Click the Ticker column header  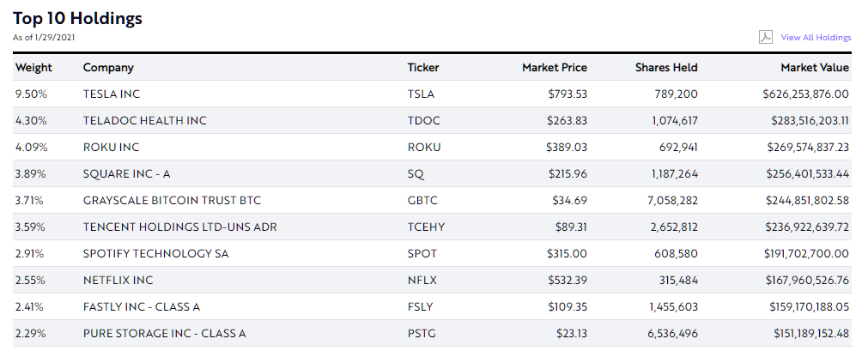point(423,68)
